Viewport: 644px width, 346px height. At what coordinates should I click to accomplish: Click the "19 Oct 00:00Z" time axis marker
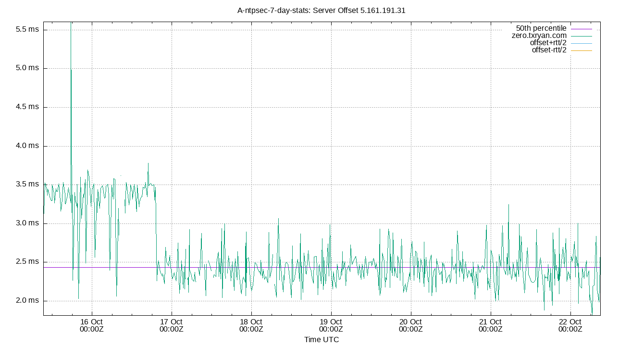331,325
